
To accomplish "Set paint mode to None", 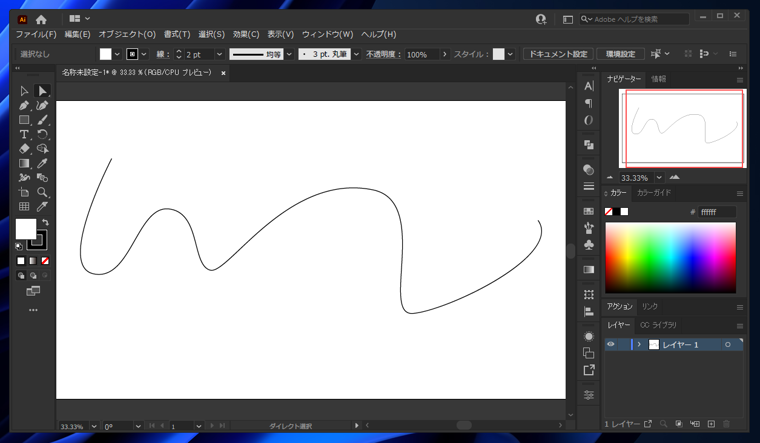I will [45, 261].
